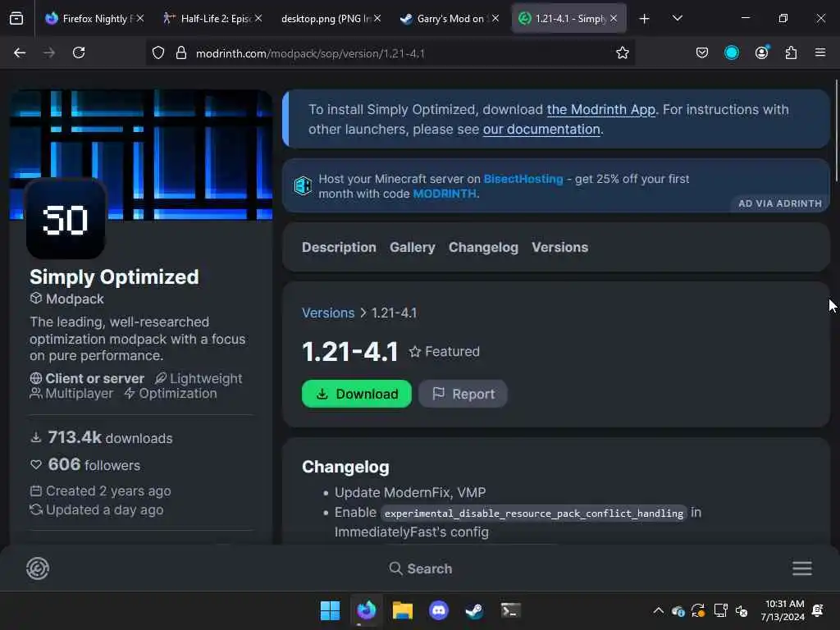The width and height of the screenshot is (840, 630).
Task: Switch to Garry's Mod tab
Action: click(x=450, y=19)
